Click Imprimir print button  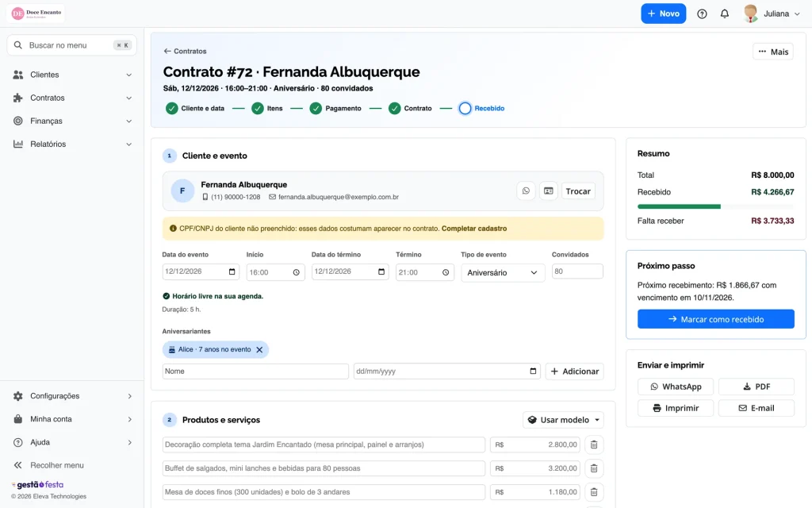(x=676, y=409)
